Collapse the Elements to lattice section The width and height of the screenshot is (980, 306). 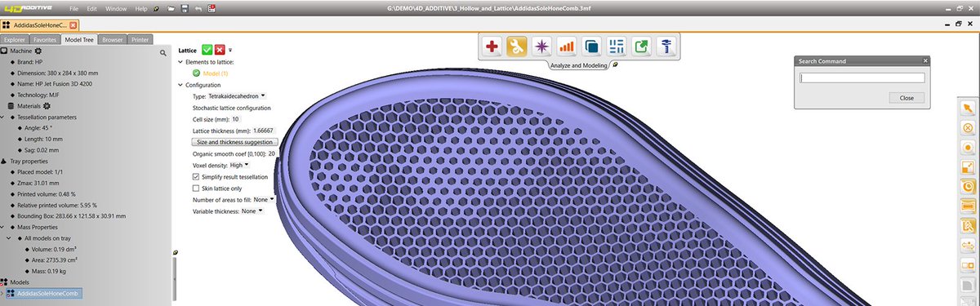pyautogui.click(x=180, y=62)
